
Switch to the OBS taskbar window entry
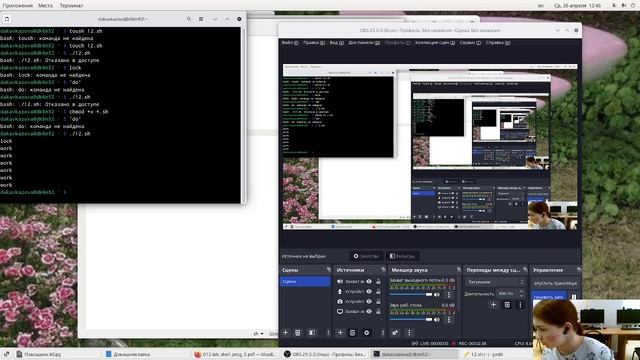coord(324,354)
